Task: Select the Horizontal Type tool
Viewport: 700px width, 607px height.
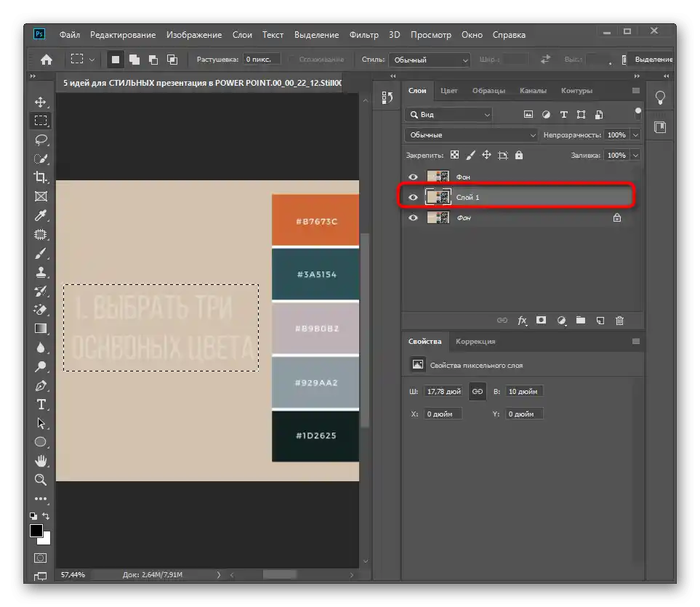Action: coord(41,404)
